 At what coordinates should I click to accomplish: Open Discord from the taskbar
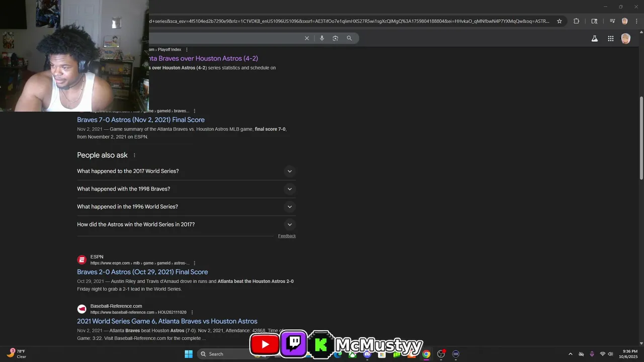pyautogui.click(x=367, y=354)
